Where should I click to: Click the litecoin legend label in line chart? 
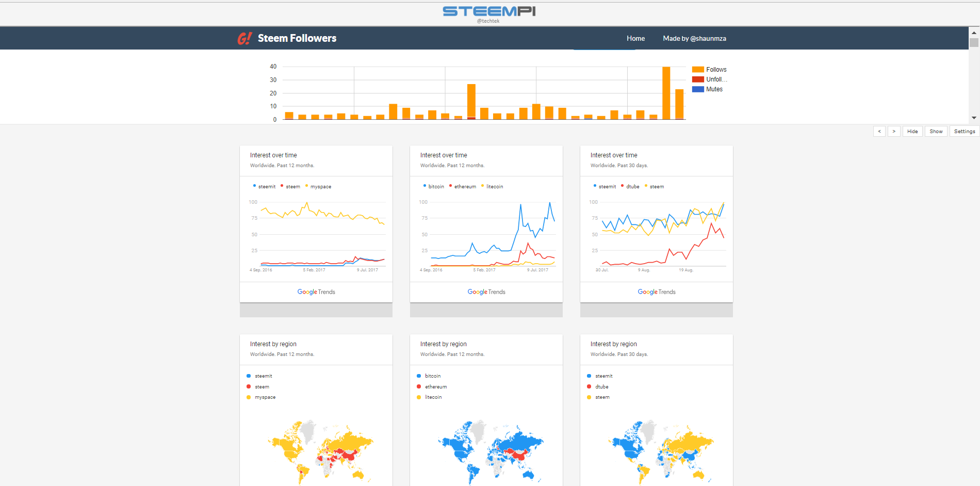pyautogui.click(x=494, y=187)
